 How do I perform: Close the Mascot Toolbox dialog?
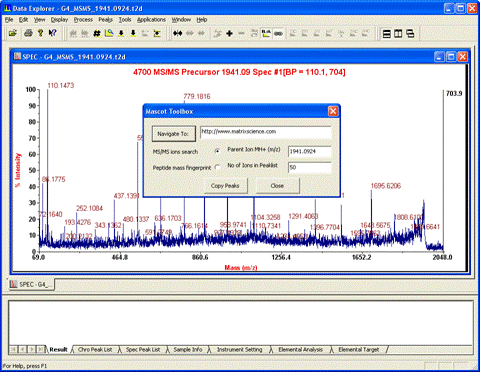pos(333,111)
